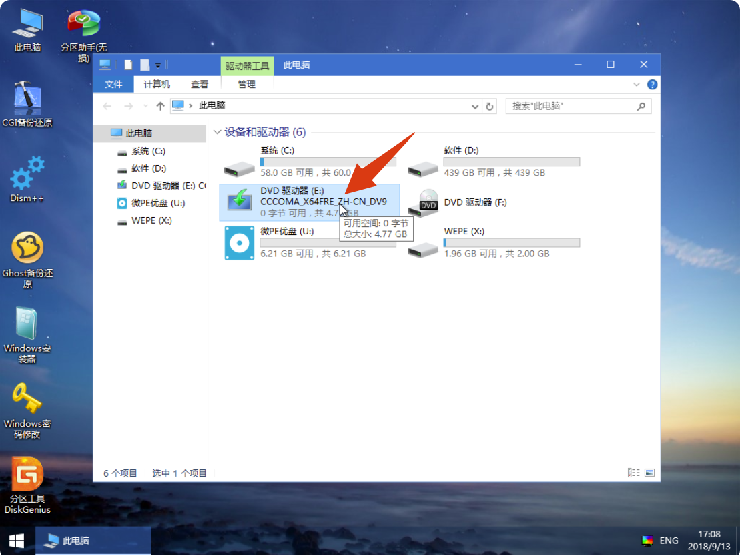Switch to details view in status bar
Image resolution: width=740 pixels, height=560 pixels.
tap(633, 473)
